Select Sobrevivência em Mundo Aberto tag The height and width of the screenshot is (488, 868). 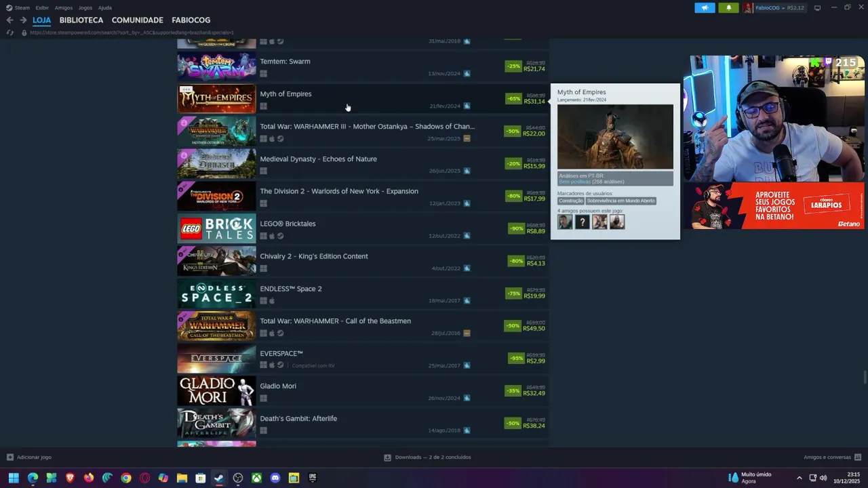click(x=621, y=201)
